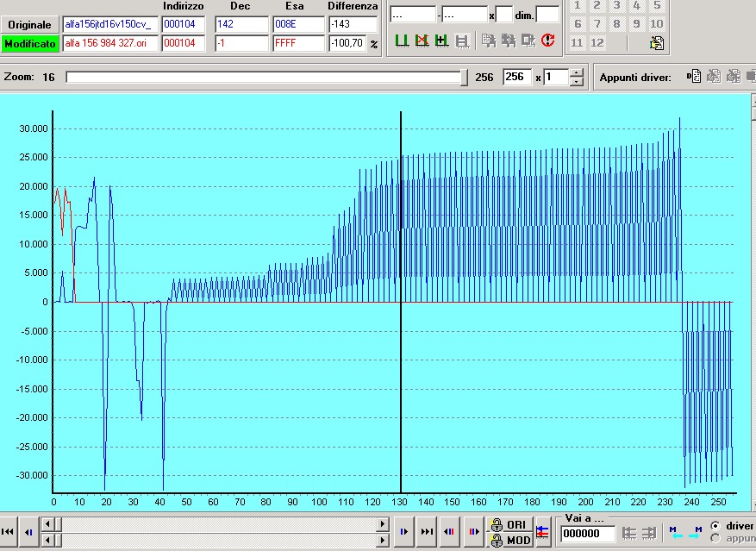Click the selection end range field
Image resolution: width=756 pixels, height=551 pixels.
tap(465, 15)
